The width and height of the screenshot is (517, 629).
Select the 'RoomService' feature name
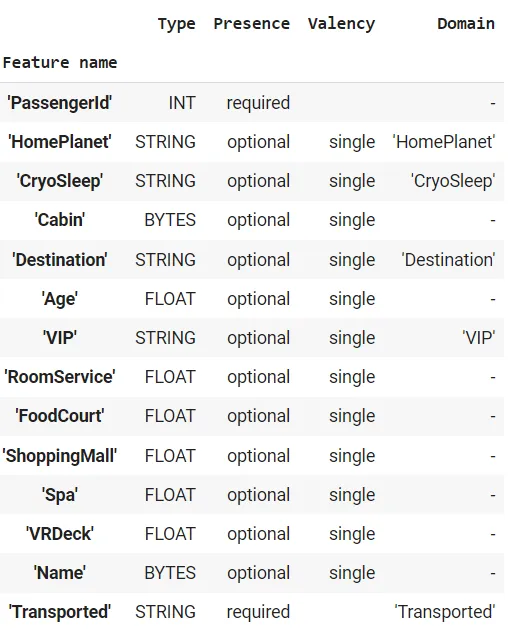tap(59, 377)
